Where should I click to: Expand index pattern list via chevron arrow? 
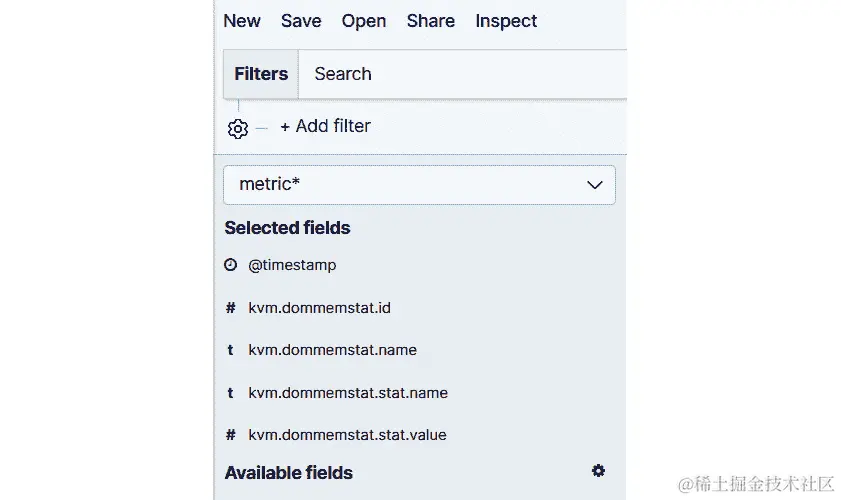click(594, 185)
